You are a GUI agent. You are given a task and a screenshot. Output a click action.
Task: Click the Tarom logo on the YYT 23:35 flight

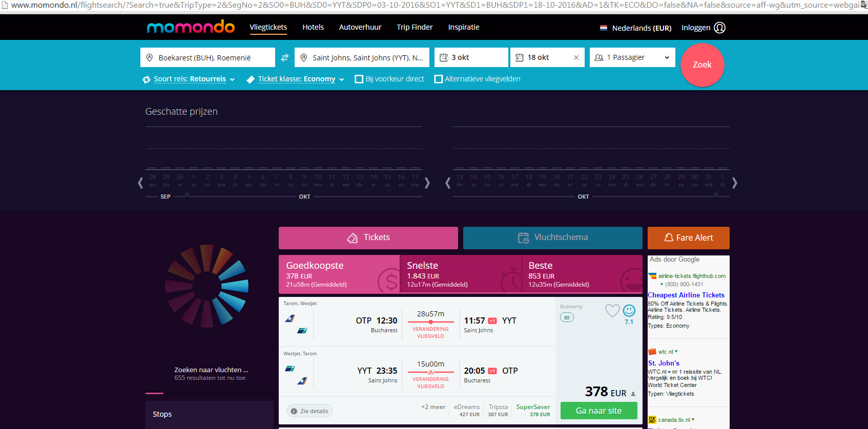pyautogui.click(x=302, y=381)
